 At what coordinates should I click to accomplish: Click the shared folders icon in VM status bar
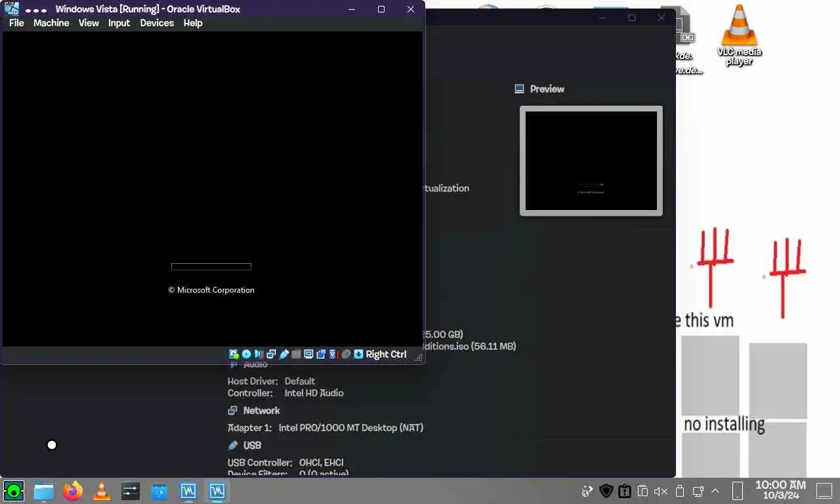click(x=296, y=354)
